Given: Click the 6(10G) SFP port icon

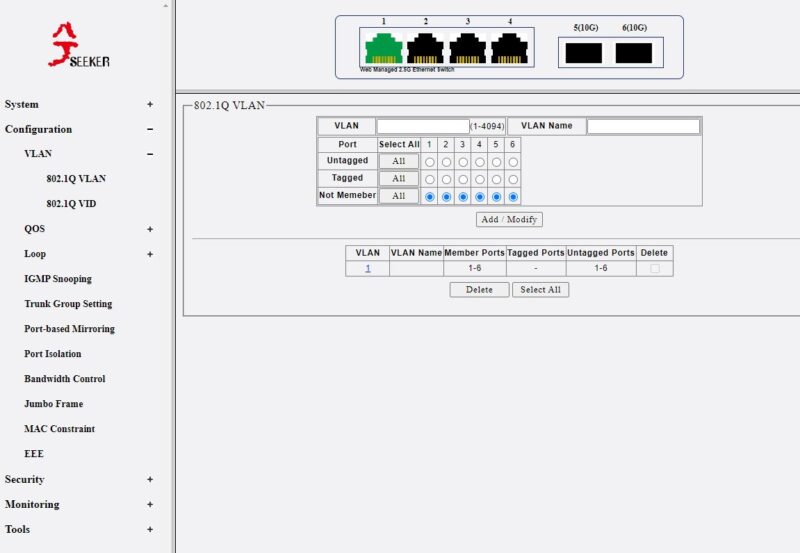Looking at the screenshot, I should [634, 53].
